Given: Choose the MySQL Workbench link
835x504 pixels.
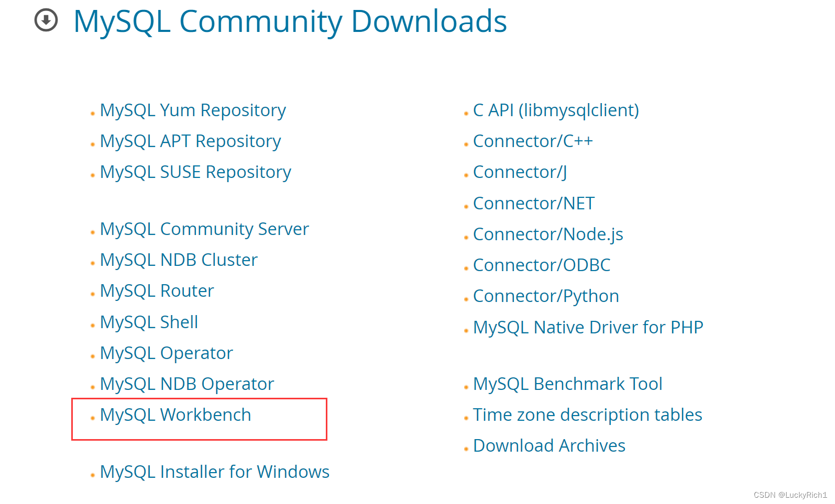Looking at the screenshot, I should coord(175,415).
